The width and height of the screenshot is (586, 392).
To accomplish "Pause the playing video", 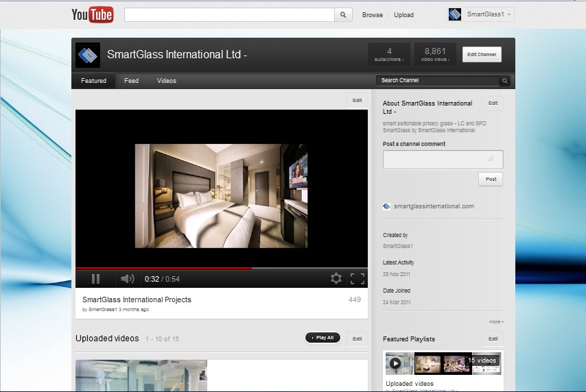I will point(95,279).
